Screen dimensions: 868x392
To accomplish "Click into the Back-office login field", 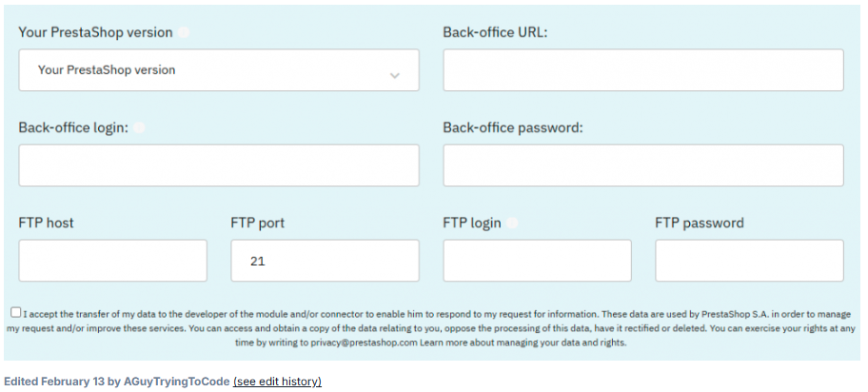I will tap(218, 166).
